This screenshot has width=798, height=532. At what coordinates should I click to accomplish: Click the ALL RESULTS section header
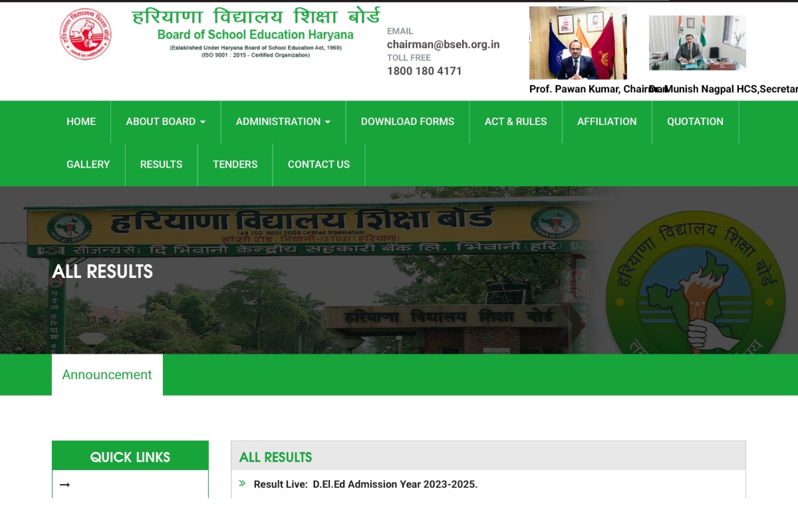(x=488, y=457)
